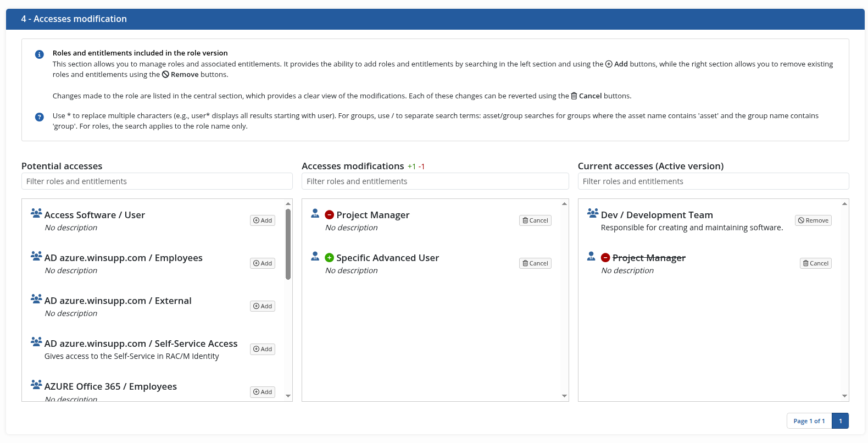Click the group icon beside Self-Service Access entry
Viewport: 868px width, 443px height.
click(36, 341)
